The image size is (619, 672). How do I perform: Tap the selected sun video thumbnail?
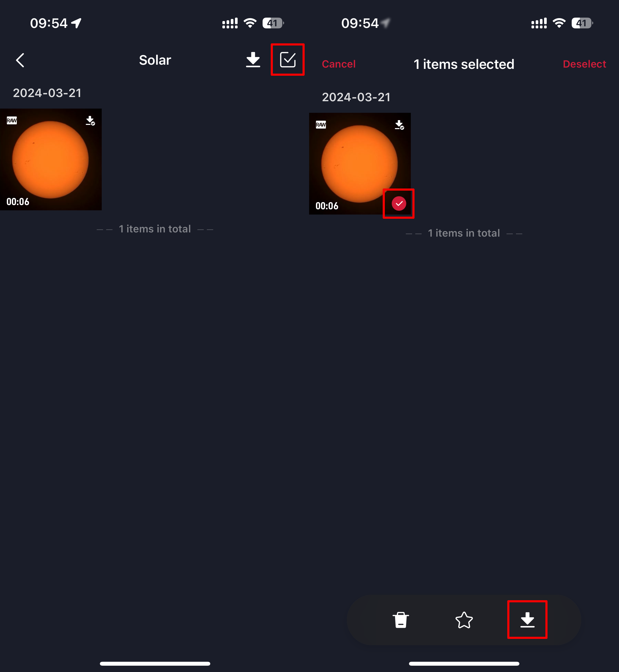[360, 164]
